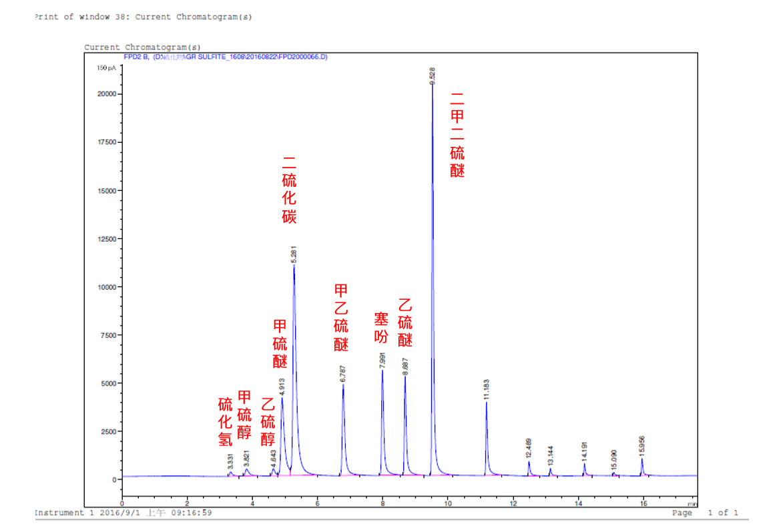
Task: Click the 5.281 peak retention label
Action: click(x=294, y=255)
